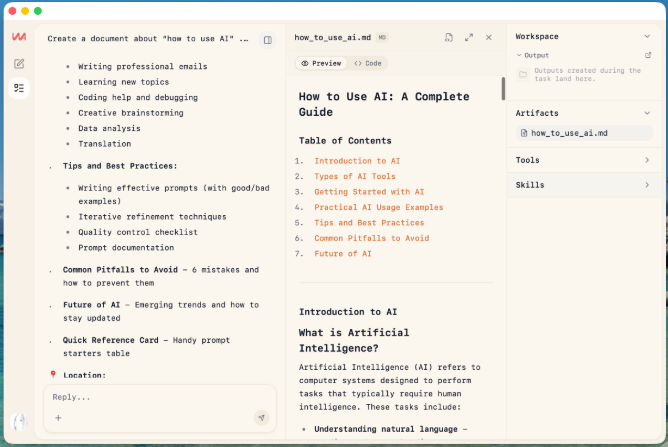Click 'Creative brainstorming' bullet
668x447 pixels.
131,113
